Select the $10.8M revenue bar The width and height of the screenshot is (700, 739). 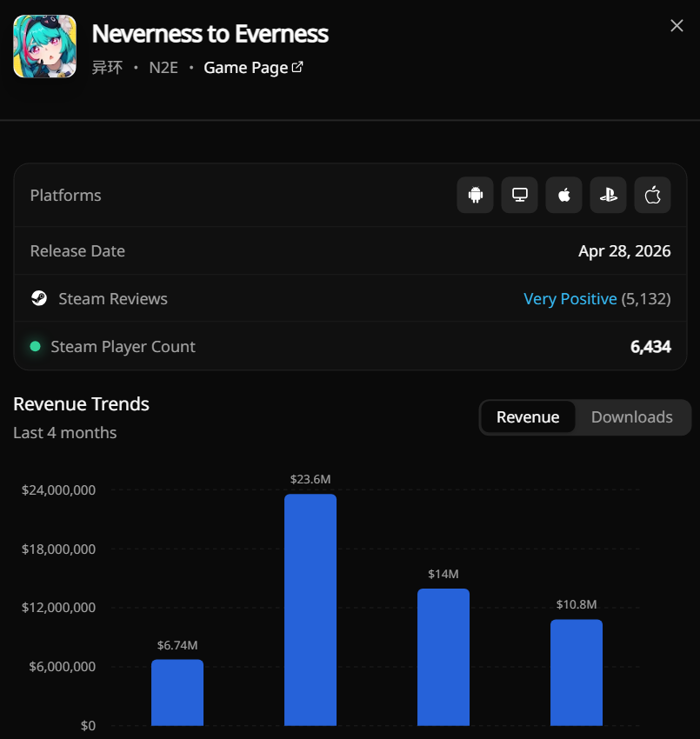[576, 673]
